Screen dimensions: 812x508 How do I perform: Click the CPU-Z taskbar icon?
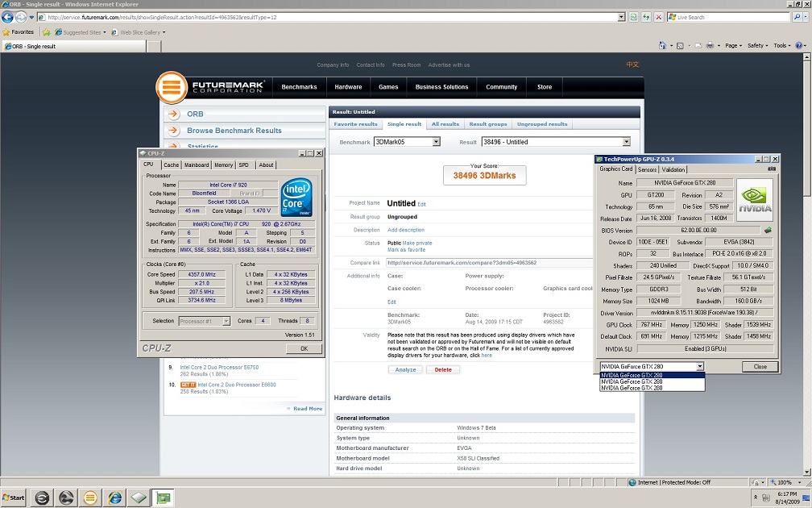coord(139,498)
